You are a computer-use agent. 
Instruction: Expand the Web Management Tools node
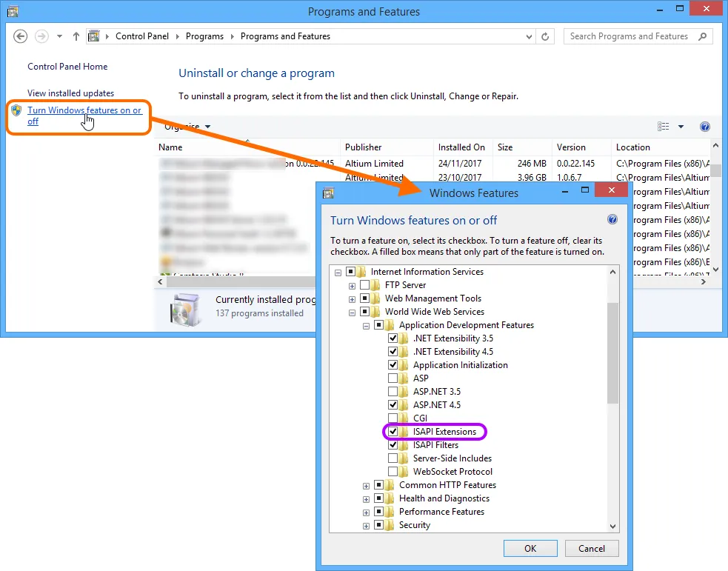coord(352,299)
